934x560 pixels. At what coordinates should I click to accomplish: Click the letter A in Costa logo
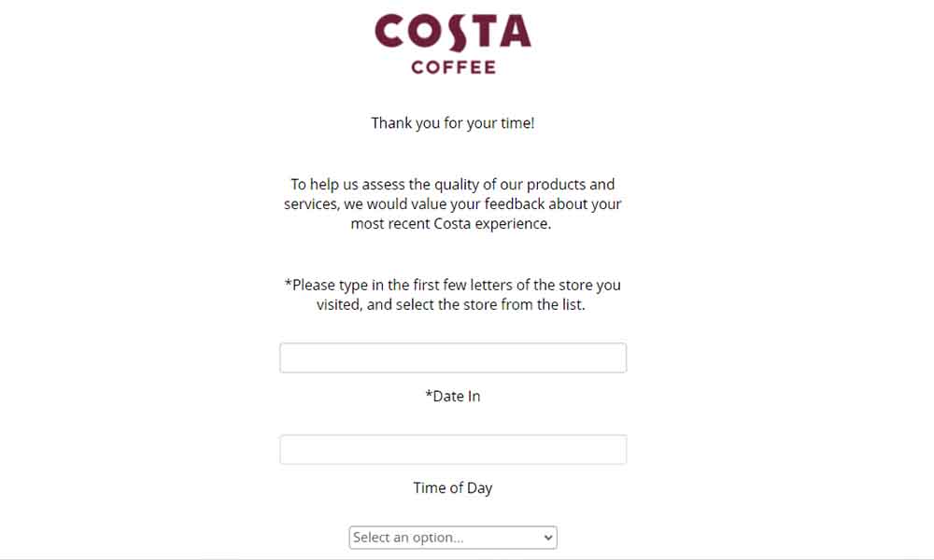click(x=516, y=32)
